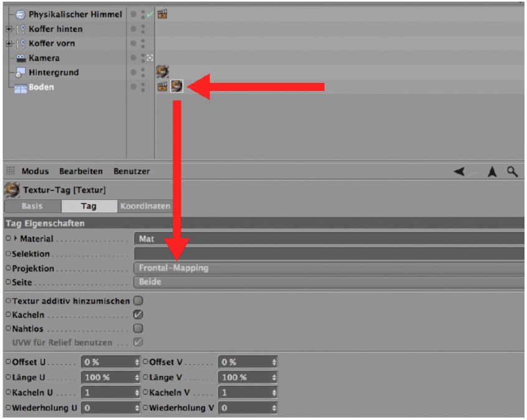Viewport: 527px width, 420px height.
Task: Select the Hintergrund label text
Action: 54,73
